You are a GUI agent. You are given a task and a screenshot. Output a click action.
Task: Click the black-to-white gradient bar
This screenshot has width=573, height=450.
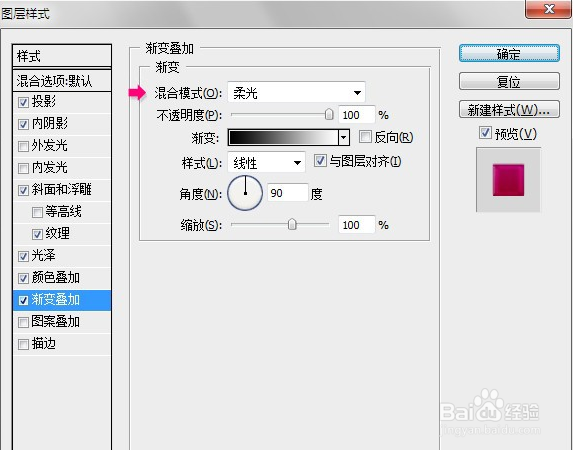[x=283, y=138]
